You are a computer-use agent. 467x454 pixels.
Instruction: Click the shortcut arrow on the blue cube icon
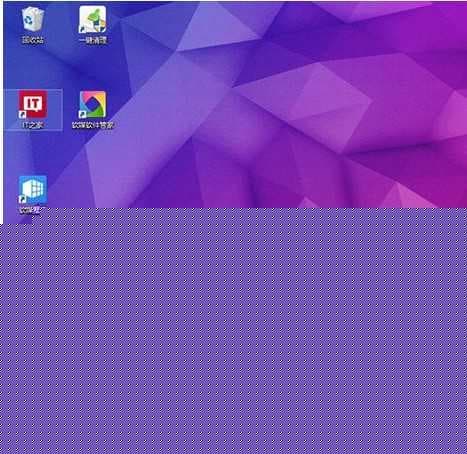click(x=23, y=200)
